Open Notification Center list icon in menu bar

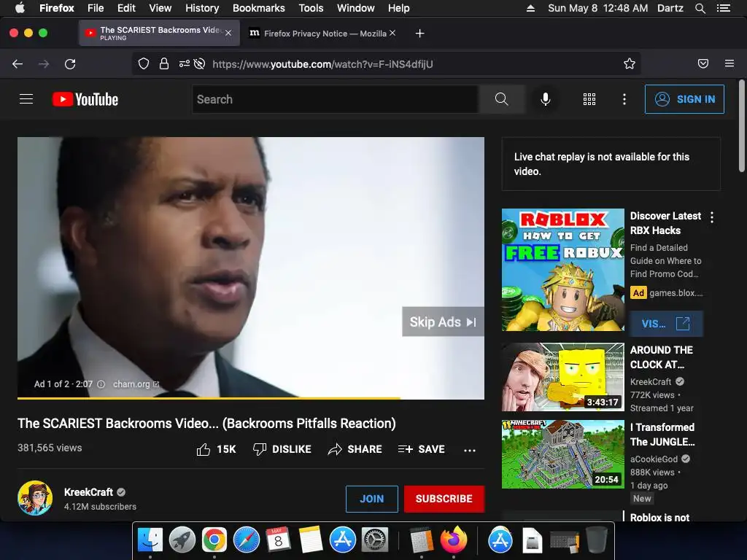[x=724, y=8]
